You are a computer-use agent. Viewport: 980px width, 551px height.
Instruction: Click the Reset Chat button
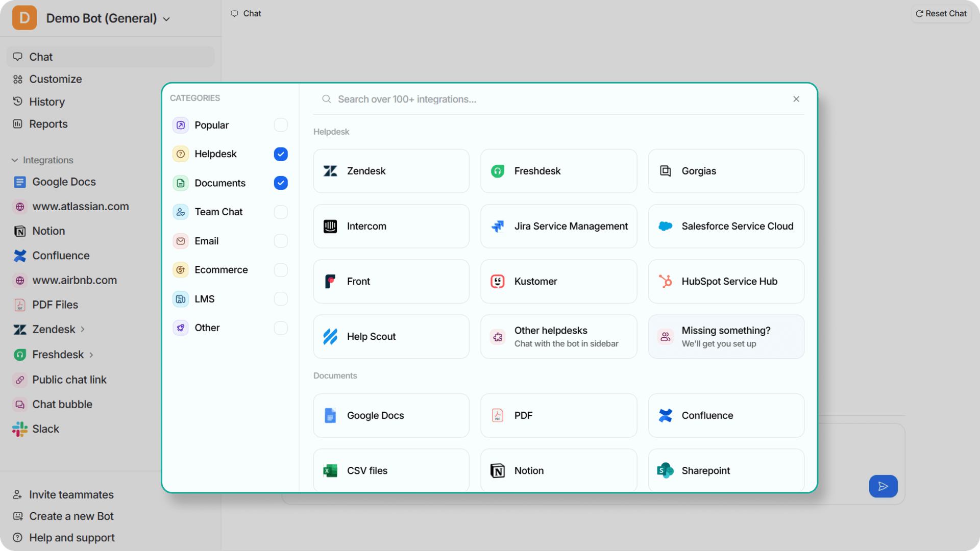(941, 13)
